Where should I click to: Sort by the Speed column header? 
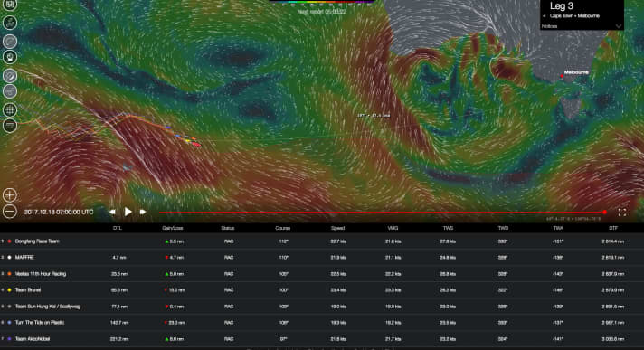(x=337, y=228)
